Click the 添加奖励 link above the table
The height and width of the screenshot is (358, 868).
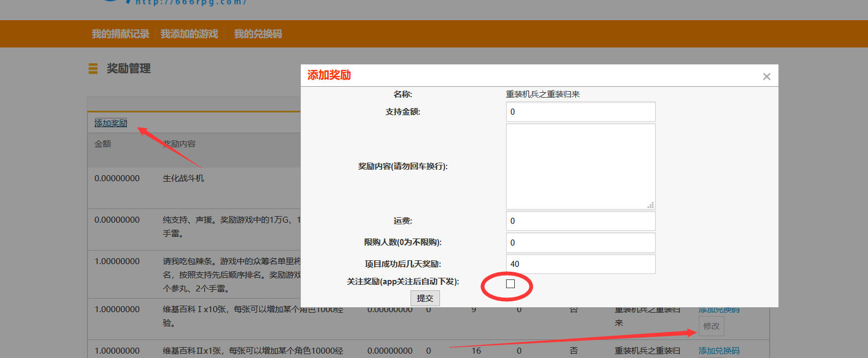pos(111,123)
